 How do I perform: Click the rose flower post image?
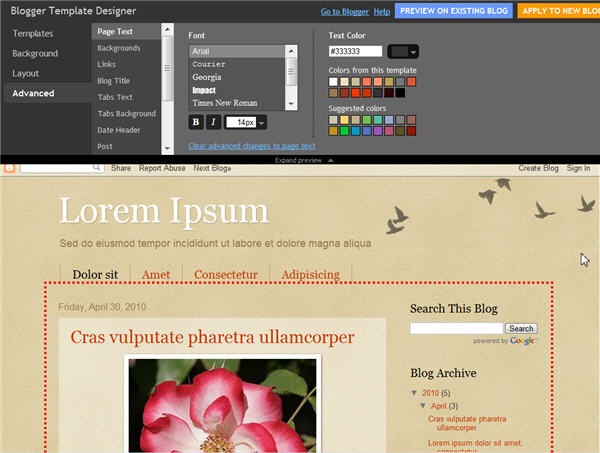point(223,405)
